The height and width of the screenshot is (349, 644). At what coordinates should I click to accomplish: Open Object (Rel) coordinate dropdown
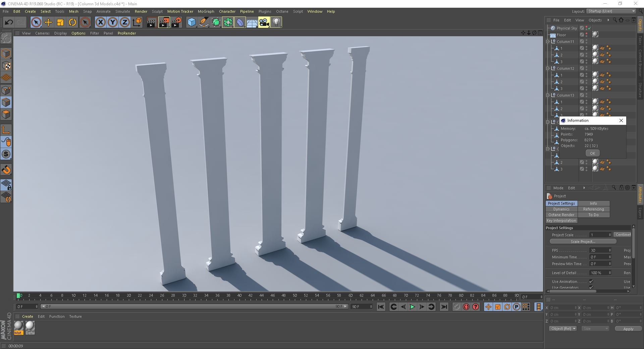[563, 329]
